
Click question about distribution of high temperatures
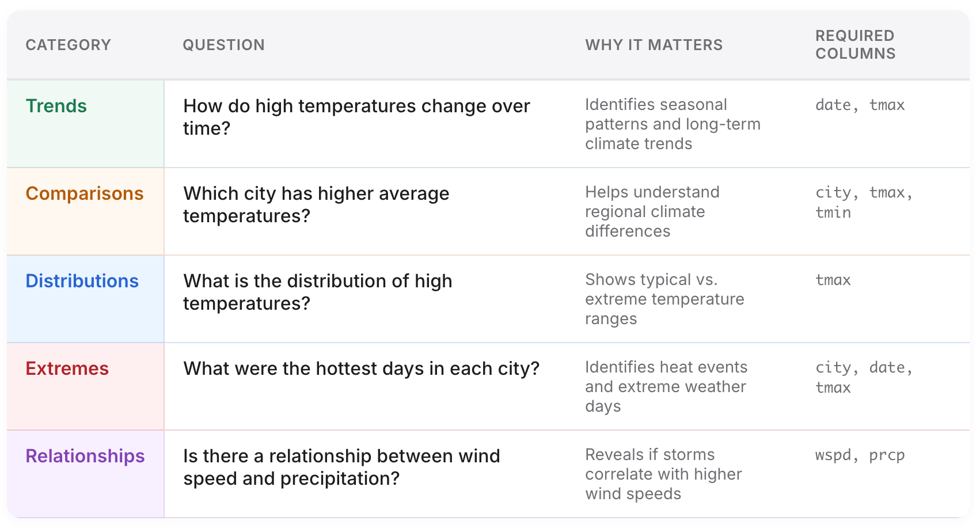[x=317, y=292]
